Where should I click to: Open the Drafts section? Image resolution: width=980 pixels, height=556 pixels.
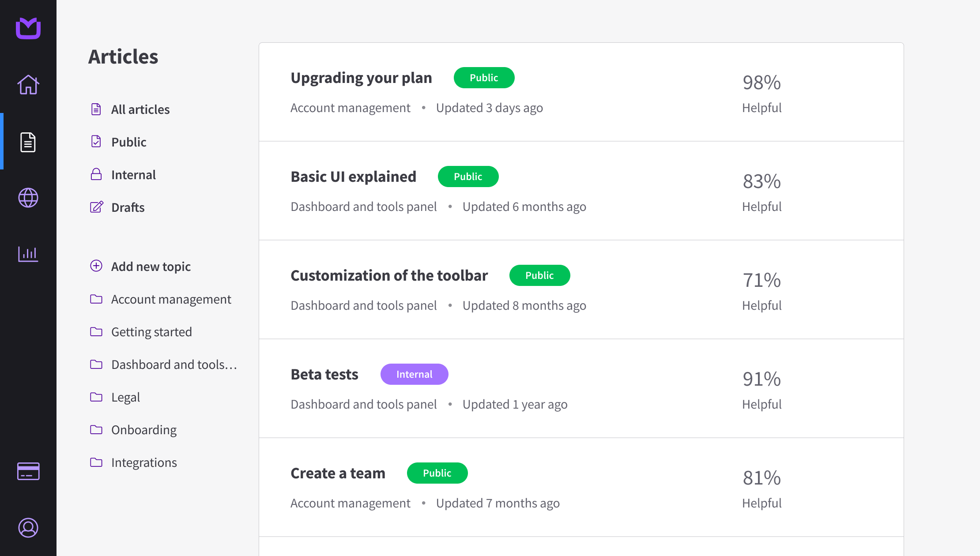128,207
